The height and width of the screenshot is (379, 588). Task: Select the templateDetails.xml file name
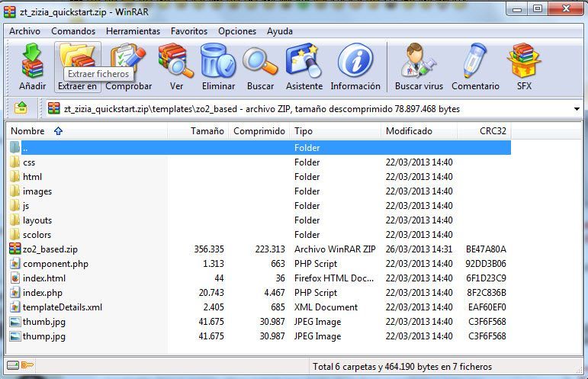click(63, 307)
